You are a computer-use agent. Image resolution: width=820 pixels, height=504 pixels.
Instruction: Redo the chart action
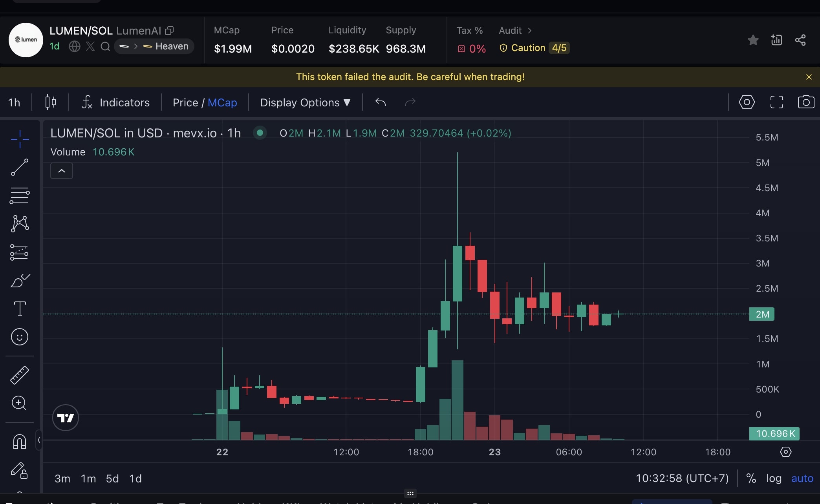pos(410,102)
